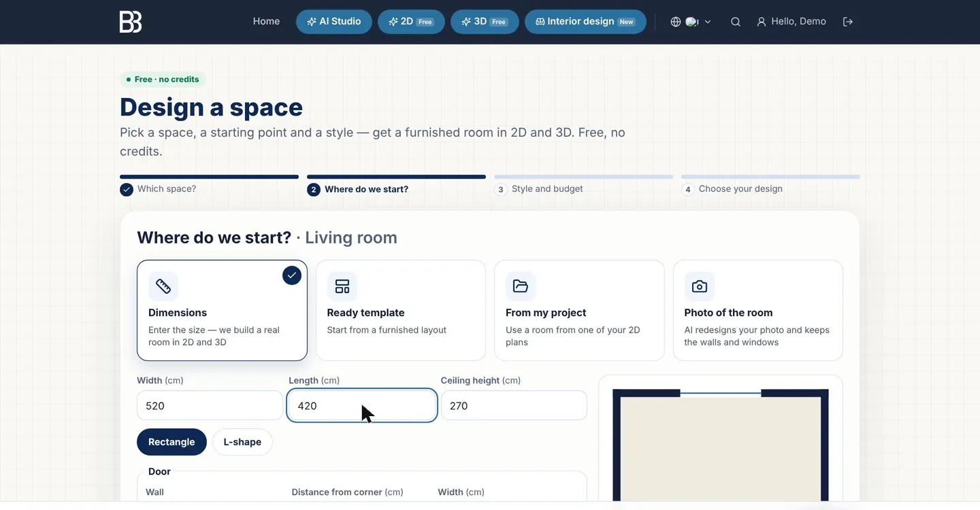The image size is (980, 510).
Task: Choose the From my project option
Action: click(579, 310)
